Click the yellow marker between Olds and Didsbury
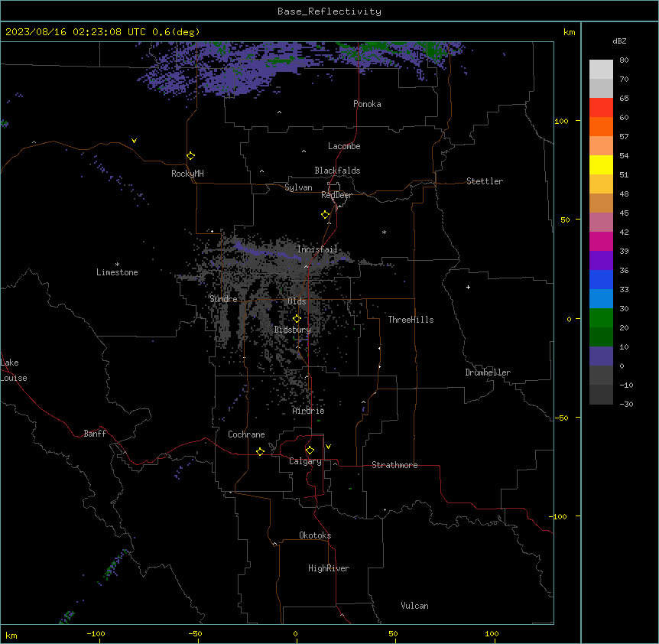 pyautogui.click(x=297, y=319)
